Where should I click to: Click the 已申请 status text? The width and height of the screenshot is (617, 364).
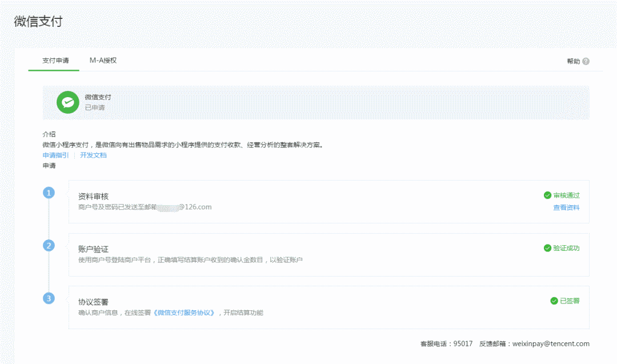coord(95,107)
